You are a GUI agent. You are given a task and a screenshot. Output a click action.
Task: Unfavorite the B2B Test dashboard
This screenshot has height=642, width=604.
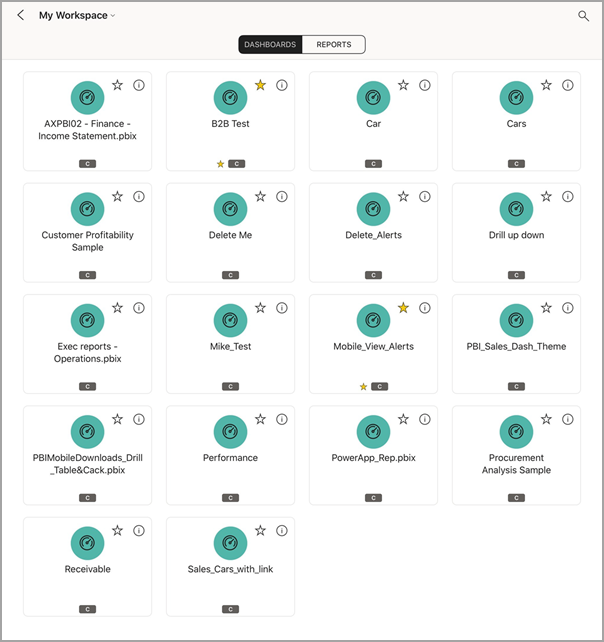pyautogui.click(x=260, y=86)
